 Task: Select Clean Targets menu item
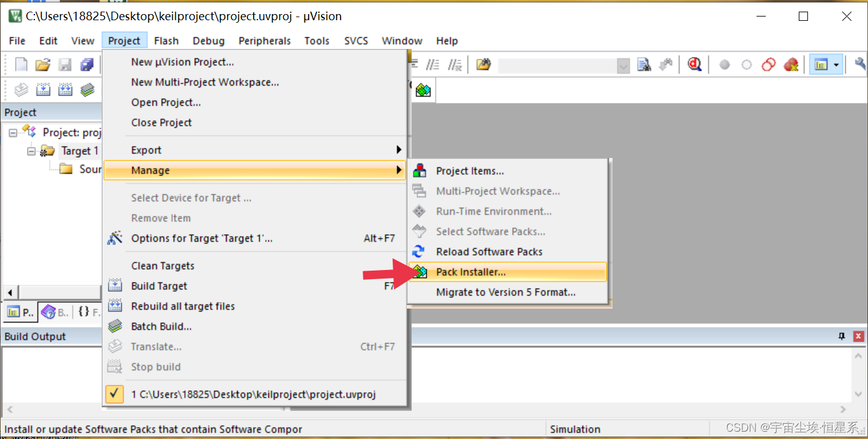coord(254,266)
